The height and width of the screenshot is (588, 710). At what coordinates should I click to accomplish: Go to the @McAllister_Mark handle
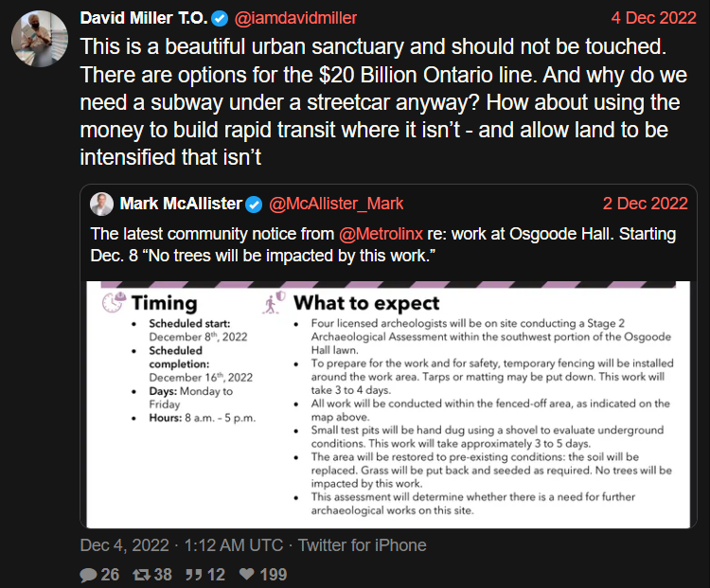coord(336,204)
